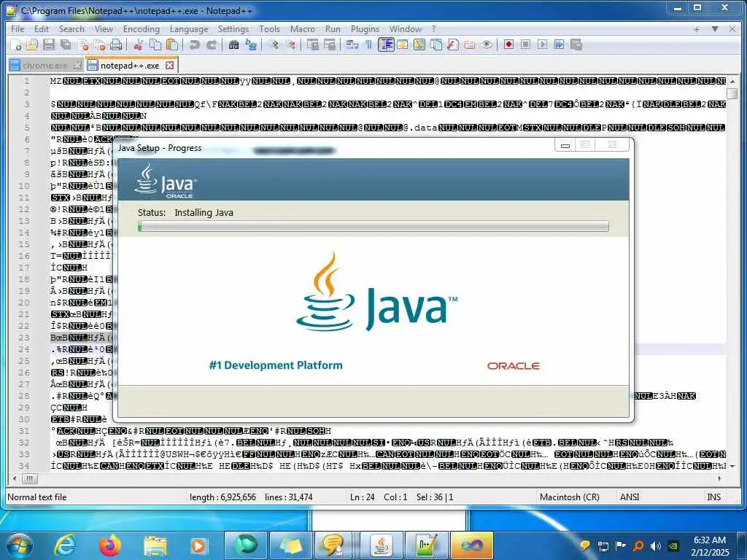Image resolution: width=747 pixels, height=560 pixels.
Task: Click the Close All documents toolbar icon
Action: [x=99, y=44]
